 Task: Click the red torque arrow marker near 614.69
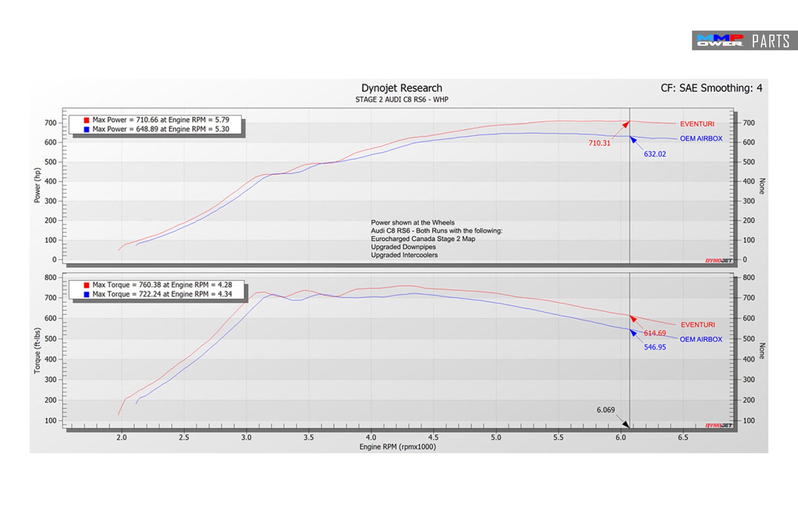pyautogui.click(x=633, y=319)
